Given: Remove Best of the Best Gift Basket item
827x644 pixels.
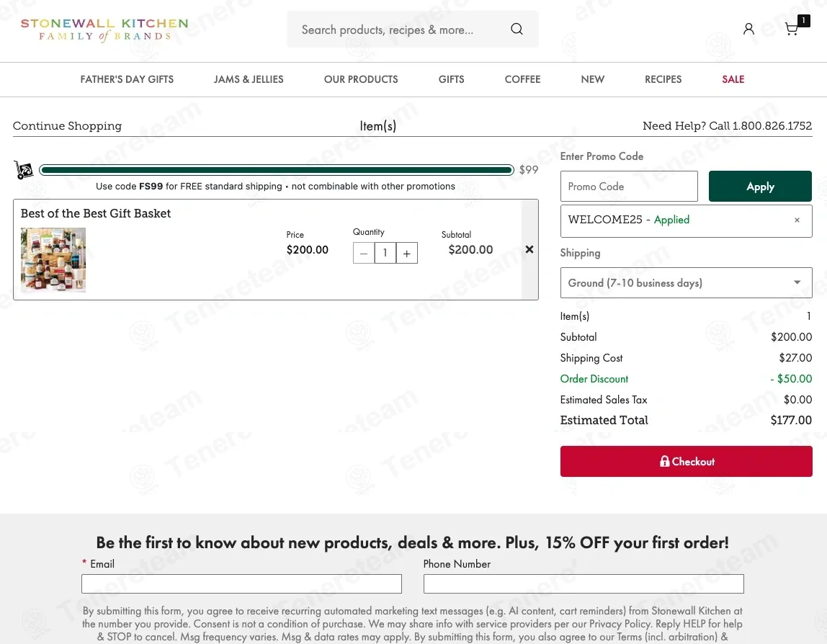Looking at the screenshot, I should point(529,249).
